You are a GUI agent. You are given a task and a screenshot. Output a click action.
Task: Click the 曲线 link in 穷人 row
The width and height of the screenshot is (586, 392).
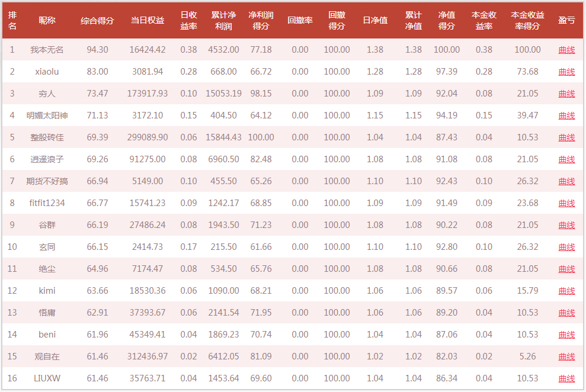pos(566,94)
